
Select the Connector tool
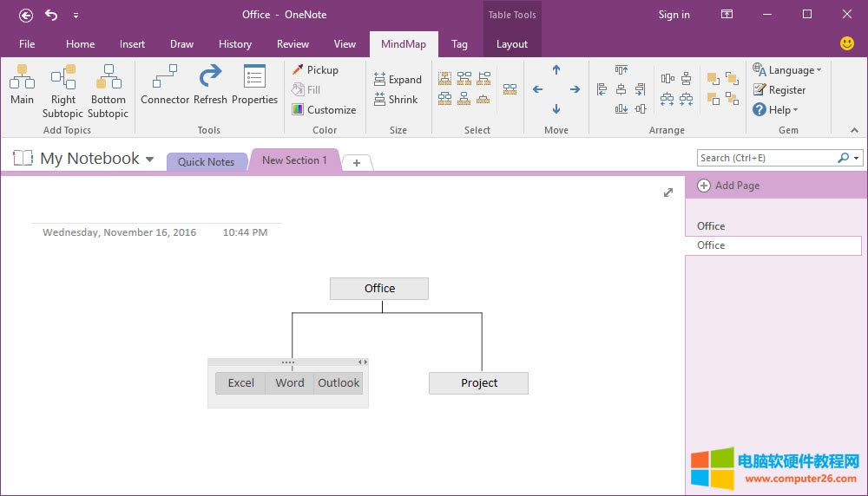point(165,87)
